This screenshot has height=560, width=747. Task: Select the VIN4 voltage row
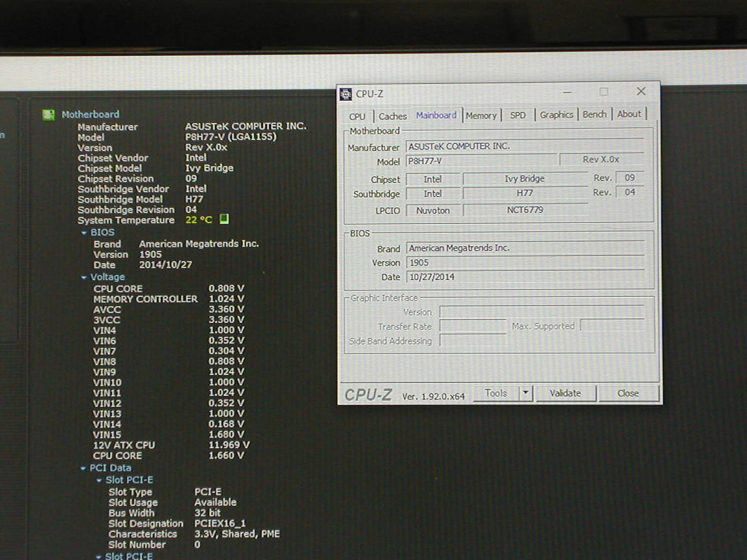[x=169, y=330]
